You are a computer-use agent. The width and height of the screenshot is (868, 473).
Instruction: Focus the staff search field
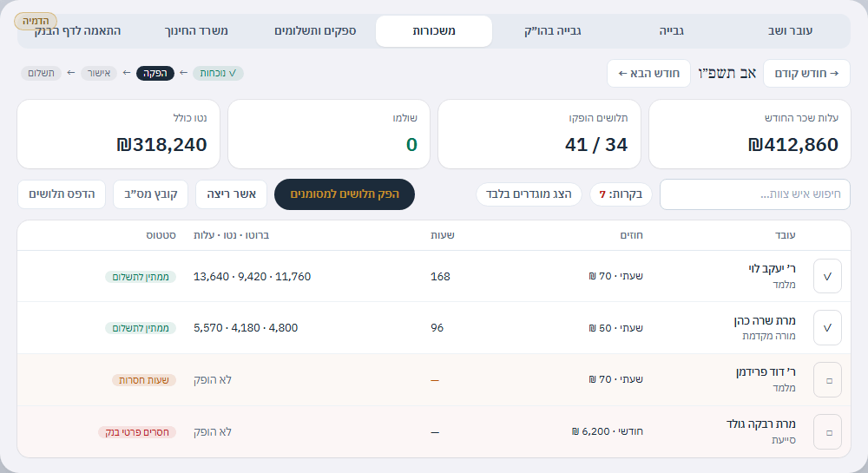(x=755, y=194)
